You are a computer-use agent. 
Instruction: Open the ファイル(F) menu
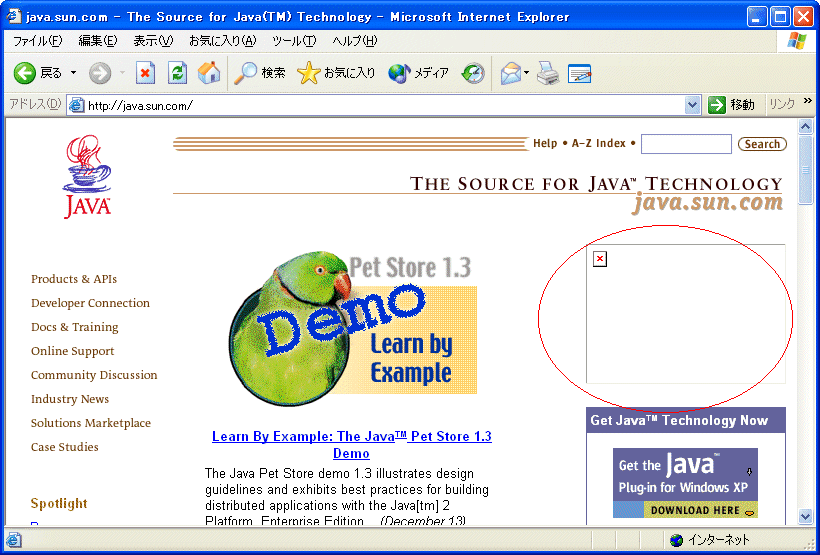click(x=37, y=41)
